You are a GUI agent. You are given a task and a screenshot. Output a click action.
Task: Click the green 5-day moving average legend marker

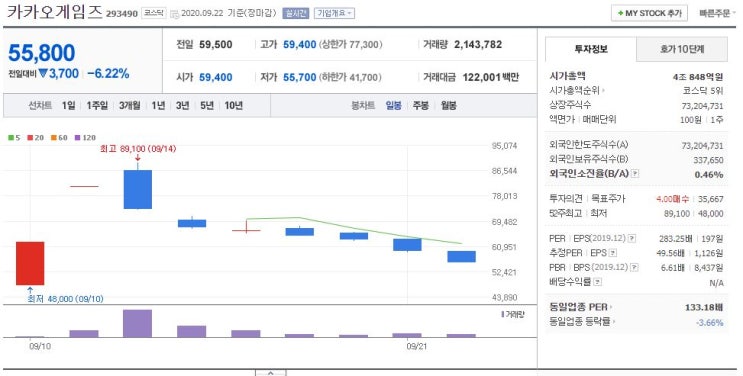pyautogui.click(x=11, y=138)
